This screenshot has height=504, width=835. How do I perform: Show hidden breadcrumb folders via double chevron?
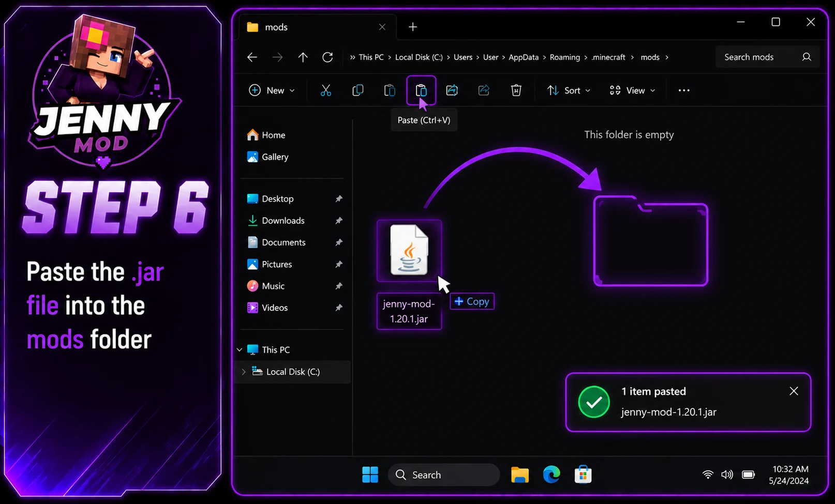tap(352, 57)
